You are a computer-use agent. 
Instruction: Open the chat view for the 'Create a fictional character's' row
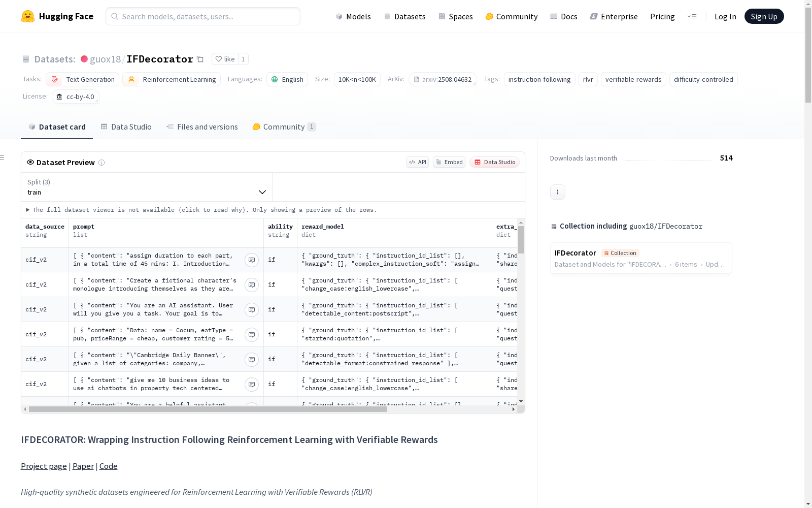[x=252, y=285]
